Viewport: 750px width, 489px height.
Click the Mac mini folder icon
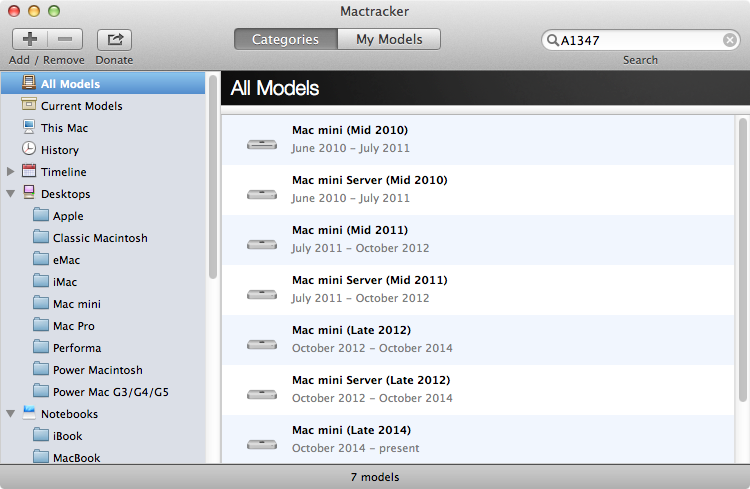pos(41,303)
